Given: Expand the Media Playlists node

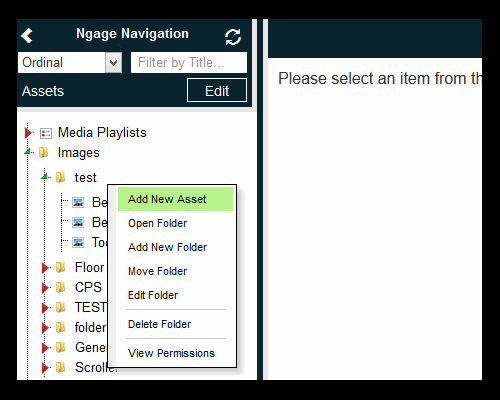Looking at the screenshot, I should point(29,133).
